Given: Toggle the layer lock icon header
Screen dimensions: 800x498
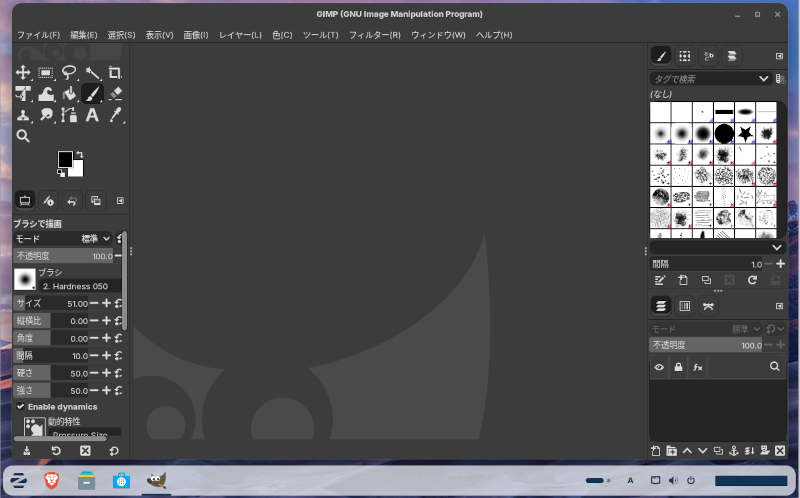Looking at the screenshot, I should point(679,367).
